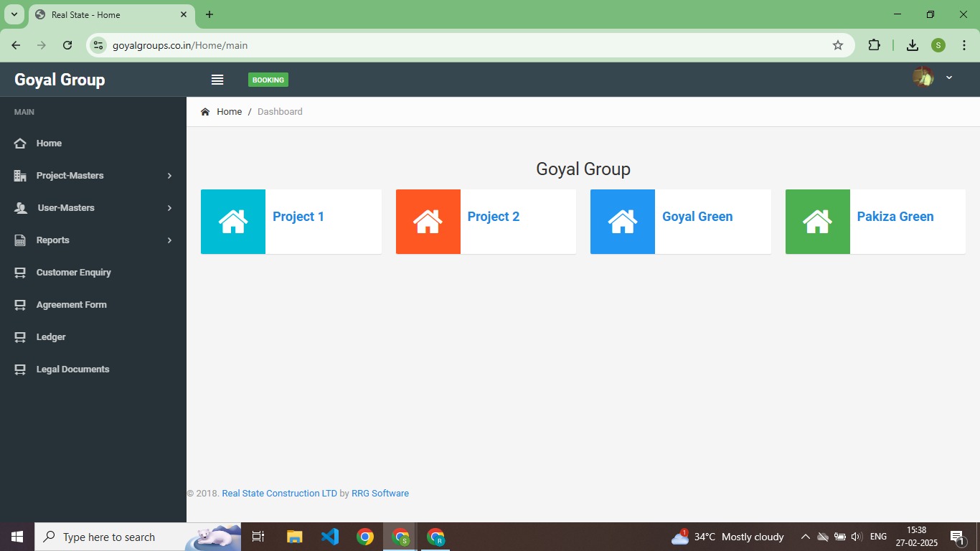The width and height of the screenshot is (980, 551).
Task: Open a new tab with plus button
Action: point(209,14)
